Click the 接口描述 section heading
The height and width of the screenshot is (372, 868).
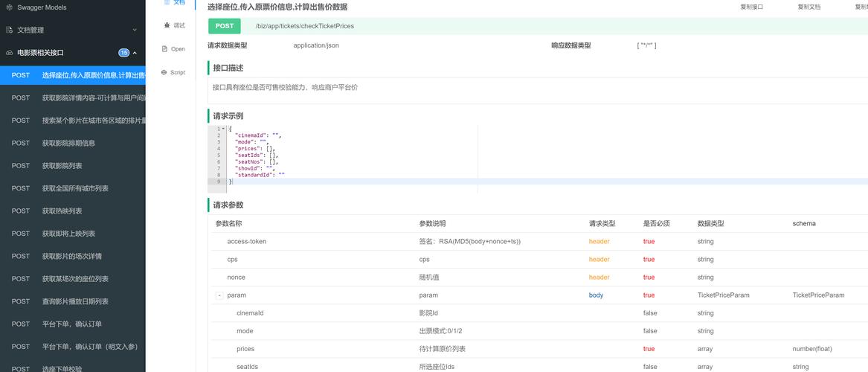(228, 68)
